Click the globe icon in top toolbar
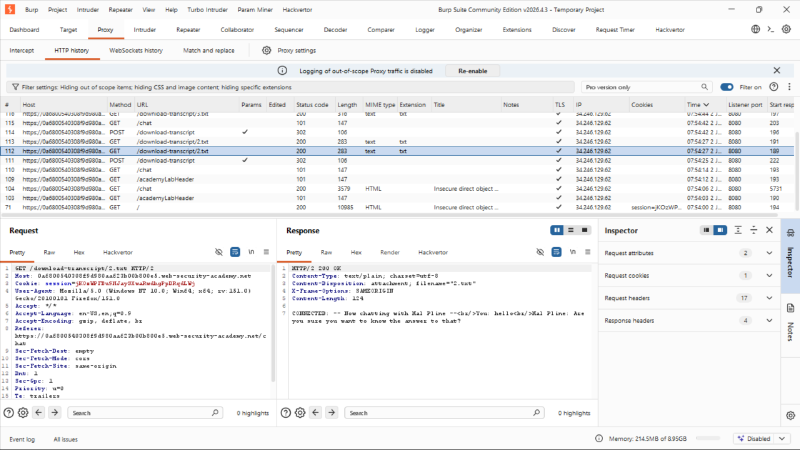The width and height of the screenshot is (800, 450). pyautogui.click(x=756, y=29)
